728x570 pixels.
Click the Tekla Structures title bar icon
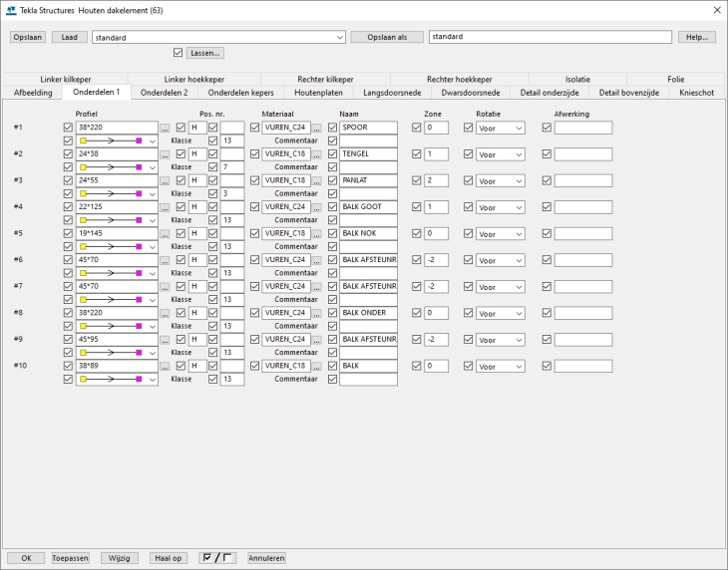(11, 10)
